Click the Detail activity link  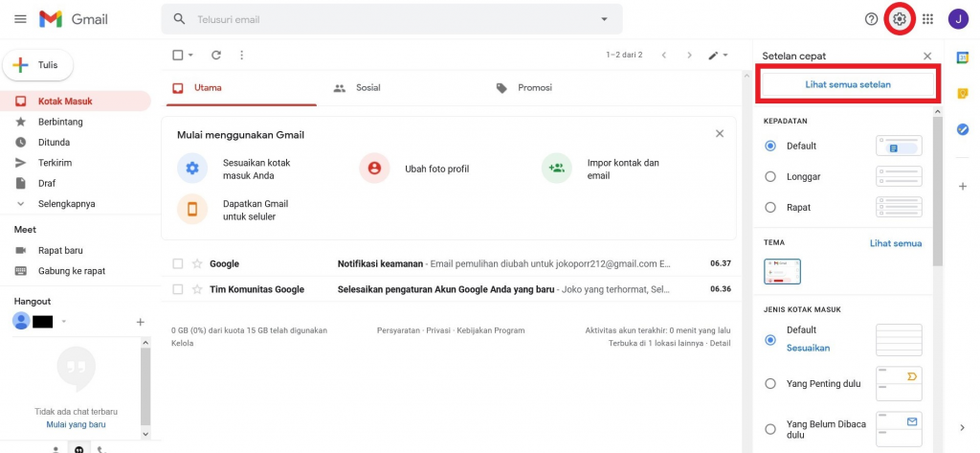pos(720,344)
